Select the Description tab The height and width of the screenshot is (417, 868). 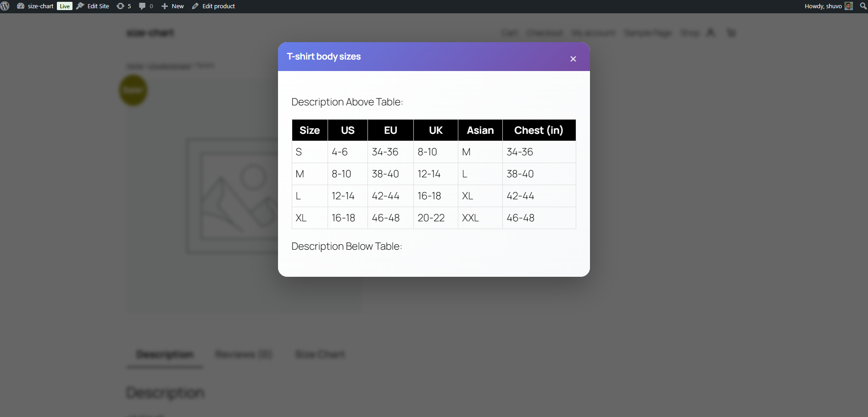pos(164,354)
